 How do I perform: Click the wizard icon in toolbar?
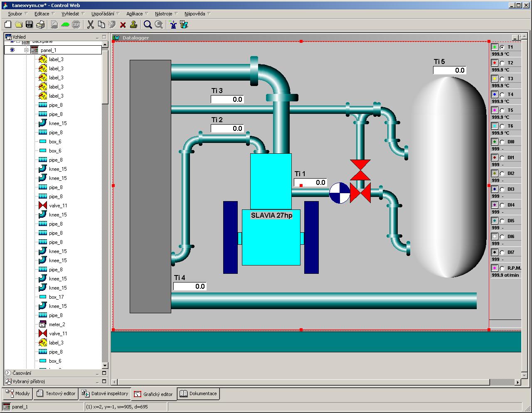pos(173,25)
